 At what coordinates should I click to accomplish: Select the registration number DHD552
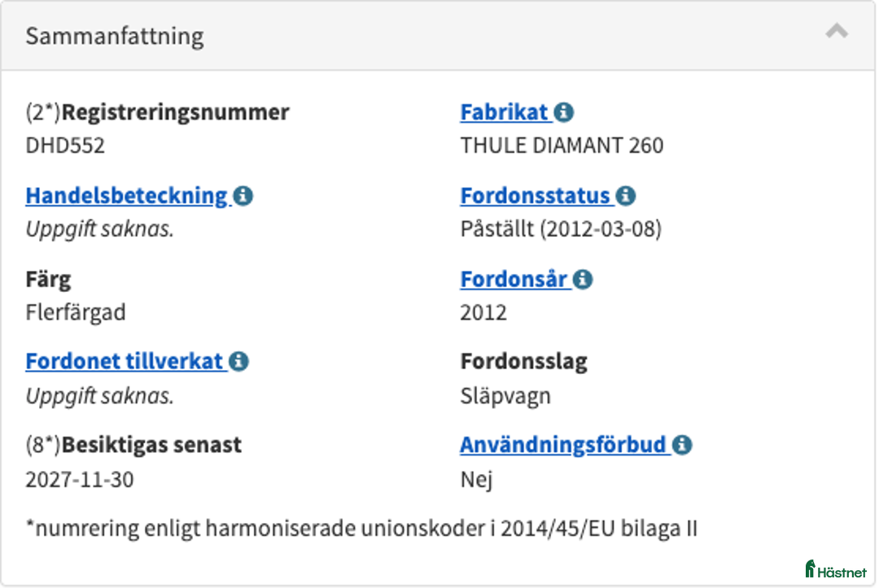(65, 146)
